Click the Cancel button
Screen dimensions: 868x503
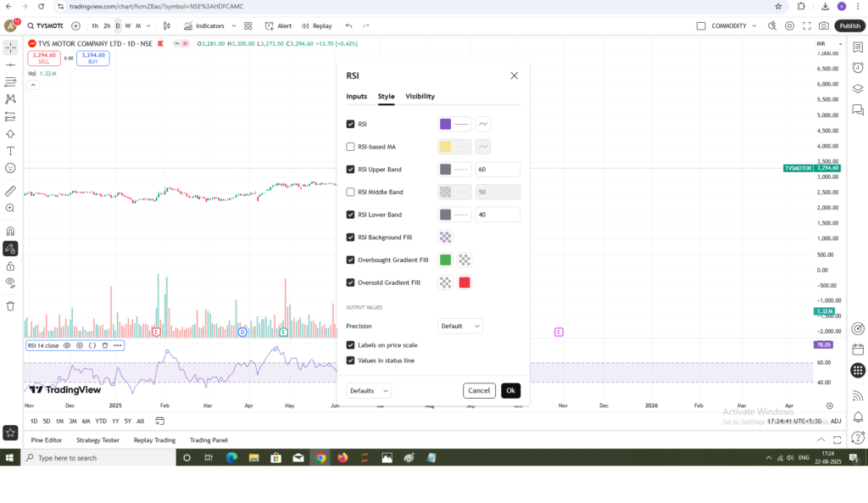pyautogui.click(x=479, y=391)
